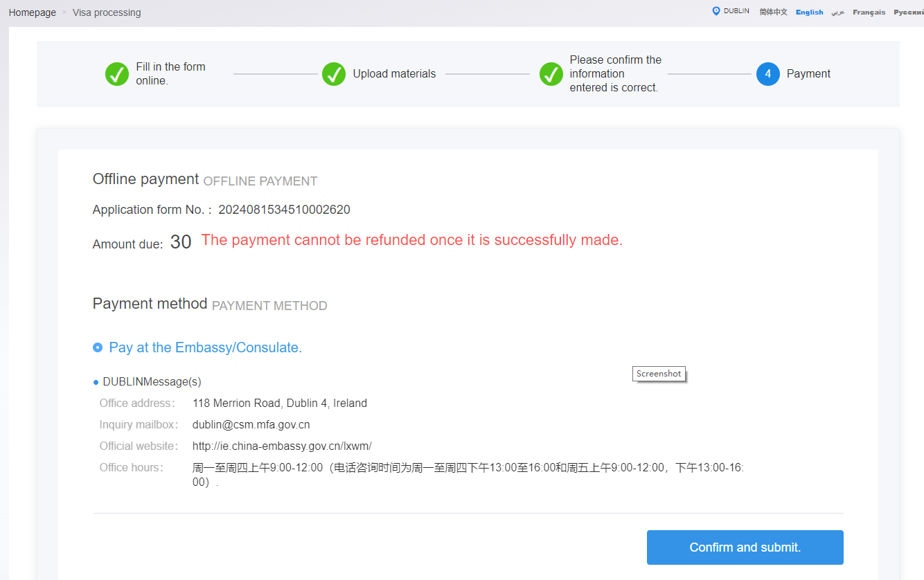This screenshot has width=924, height=580.
Task: Click the application form number 2024081534510002620
Action: (285, 210)
